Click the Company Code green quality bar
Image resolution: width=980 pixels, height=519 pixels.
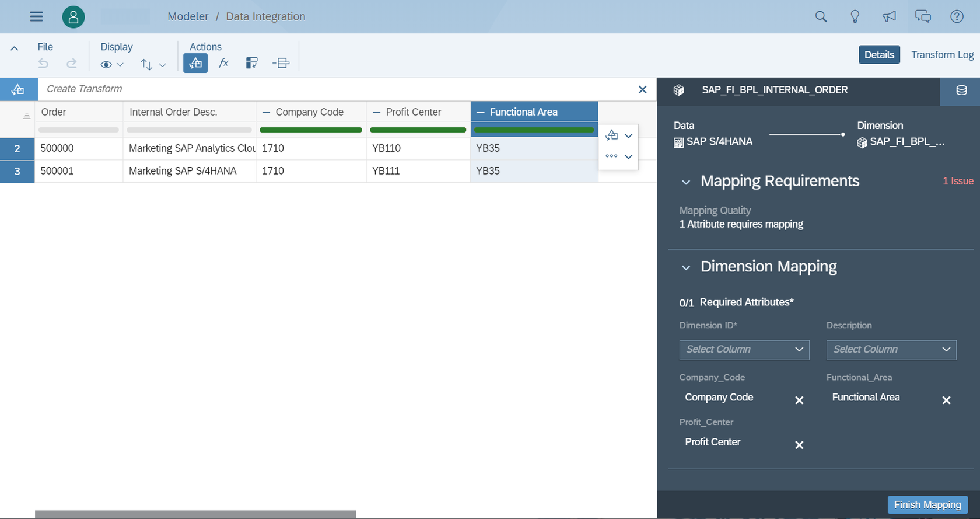click(x=311, y=130)
